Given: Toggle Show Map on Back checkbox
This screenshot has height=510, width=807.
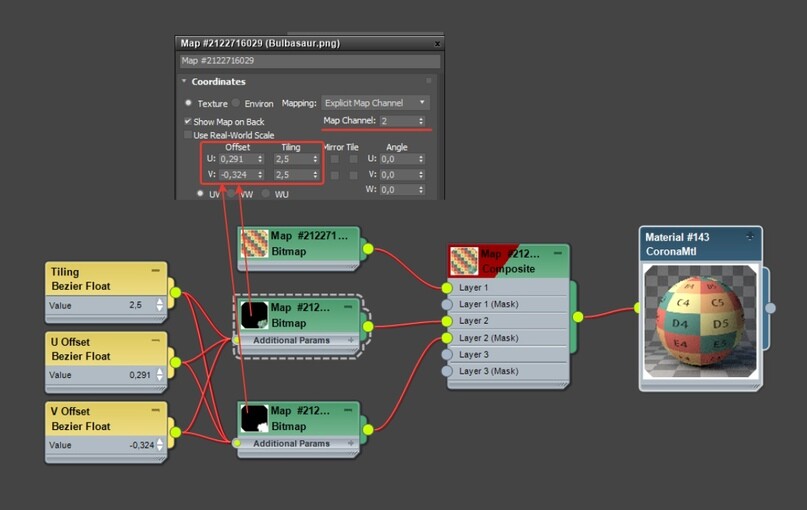Looking at the screenshot, I should coord(188,121).
